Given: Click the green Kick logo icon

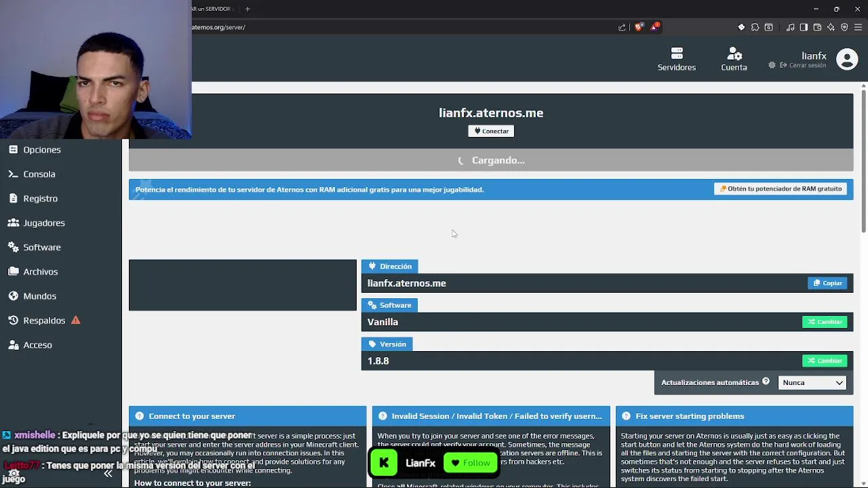Looking at the screenshot, I should 384,463.
